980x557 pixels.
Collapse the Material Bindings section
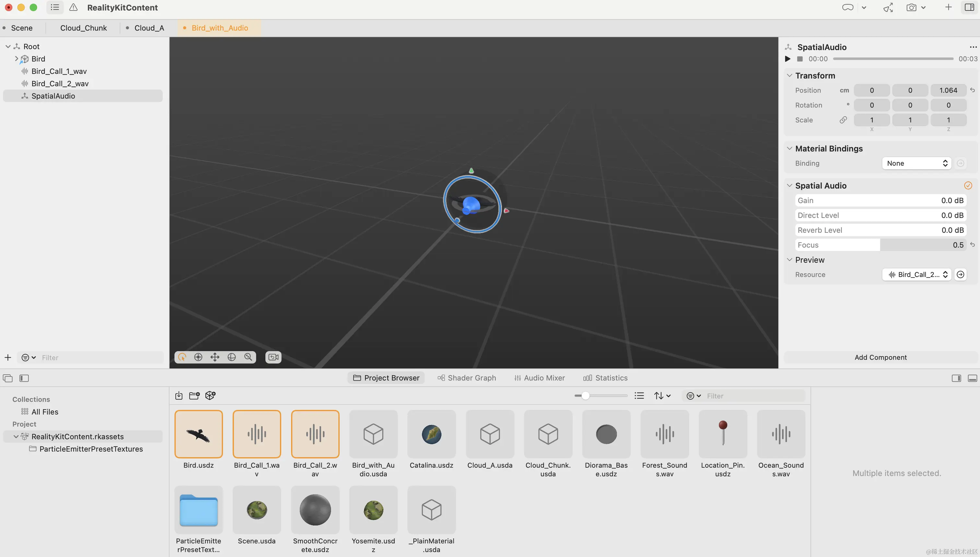pos(789,148)
